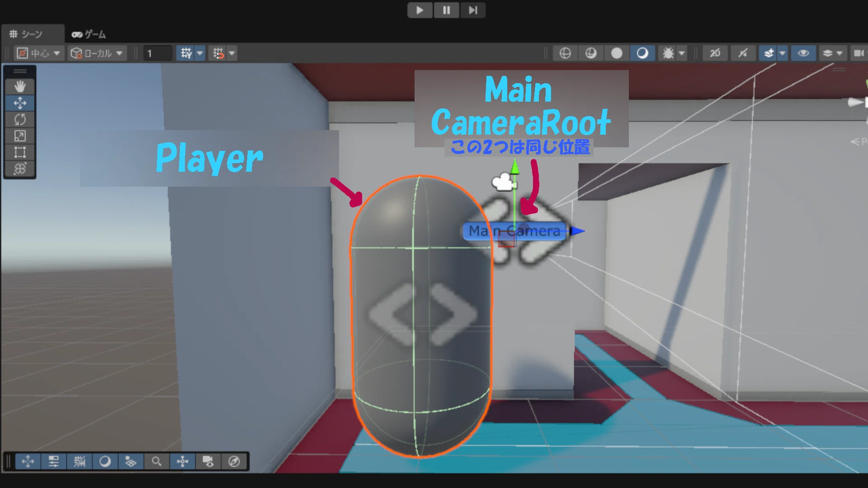
Task: Select unlit draw mode sphere icon
Action: [x=617, y=53]
